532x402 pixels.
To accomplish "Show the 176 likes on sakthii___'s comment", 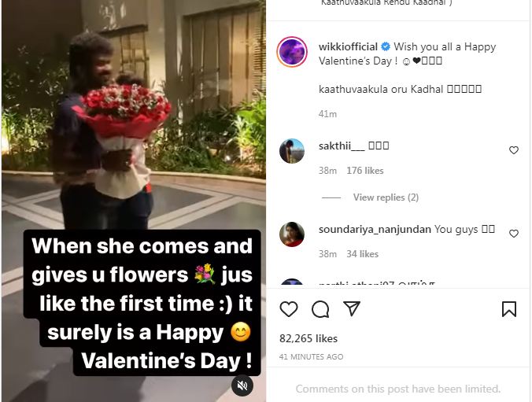I will tap(364, 170).
